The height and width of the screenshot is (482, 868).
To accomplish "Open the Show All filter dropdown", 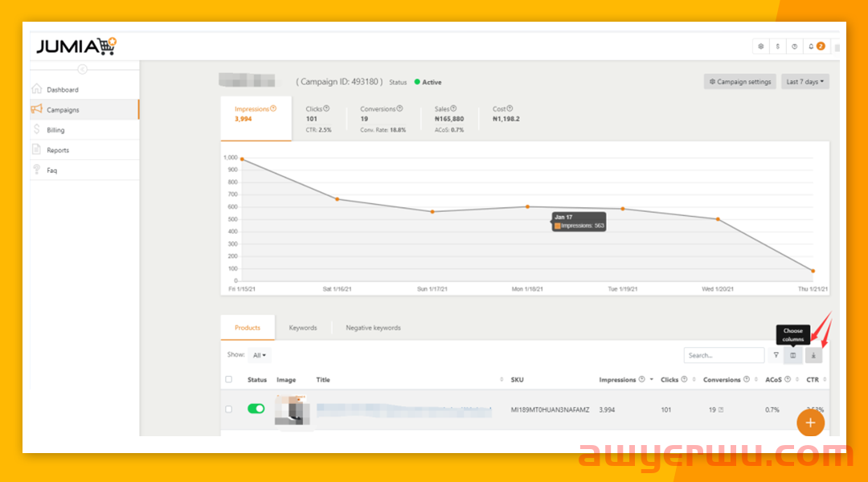I will click(x=259, y=355).
